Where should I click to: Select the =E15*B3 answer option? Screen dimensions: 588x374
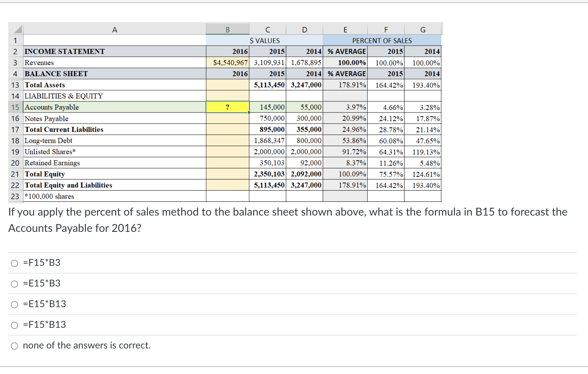pos(14,284)
